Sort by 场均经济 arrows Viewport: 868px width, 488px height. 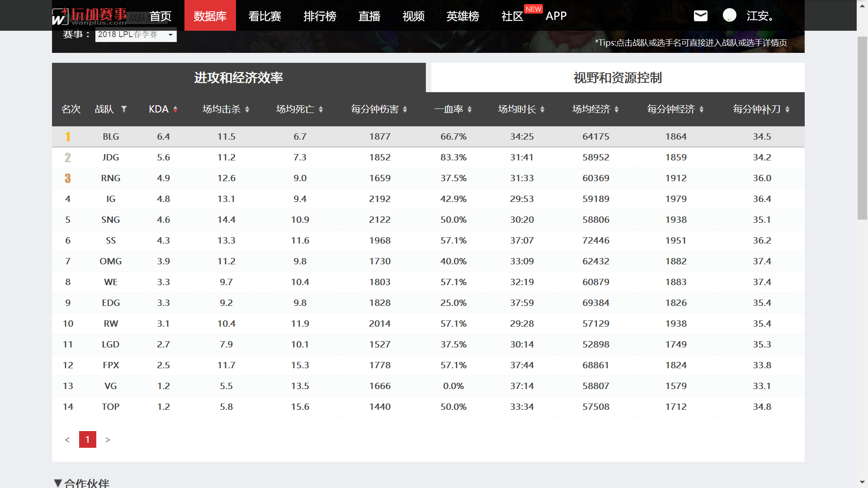click(617, 109)
